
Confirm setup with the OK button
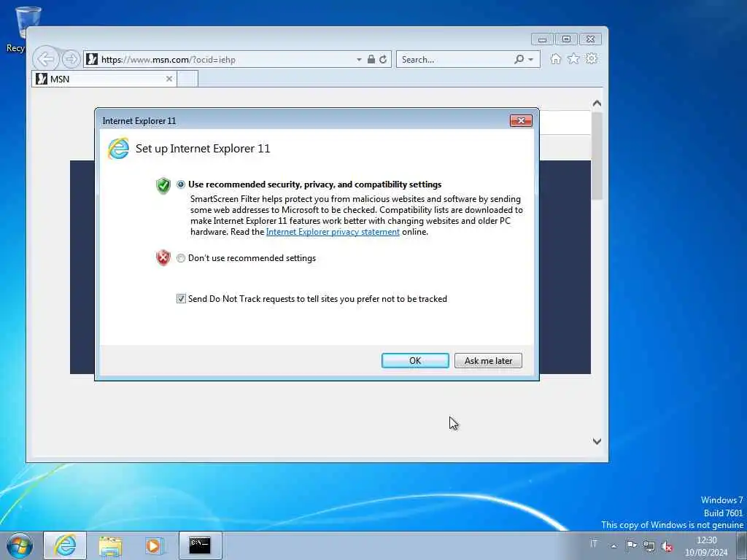[415, 360]
